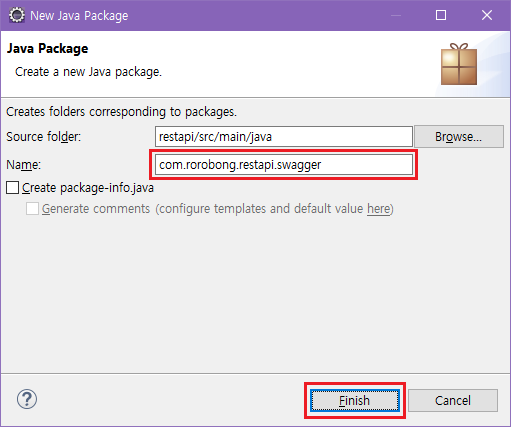This screenshot has width=511, height=427.
Task: Click the Eclipse gear icon in title bar
Action: point(17,15)
